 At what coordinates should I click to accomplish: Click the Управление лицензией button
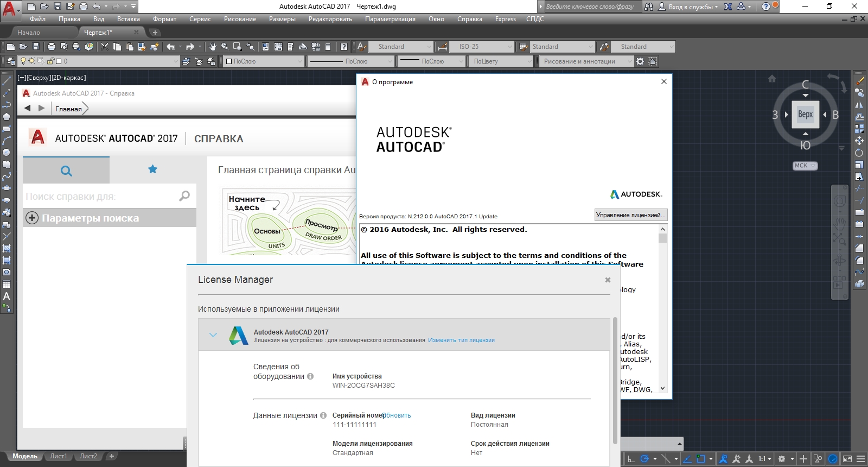click(x=630, y=215)
